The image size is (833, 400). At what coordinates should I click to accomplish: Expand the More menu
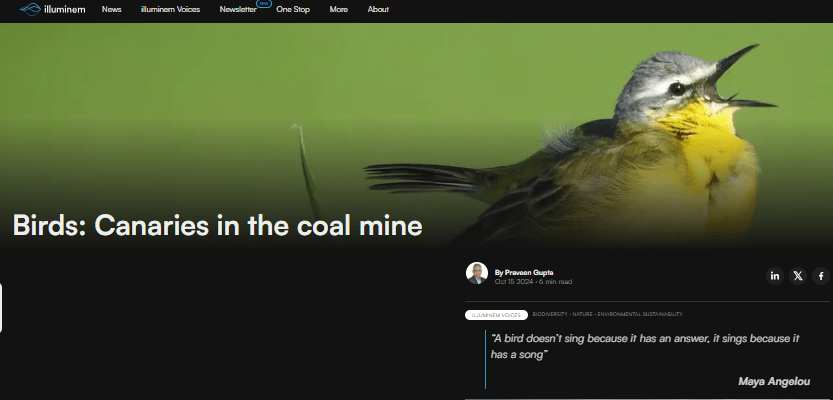tap(338, 9)
